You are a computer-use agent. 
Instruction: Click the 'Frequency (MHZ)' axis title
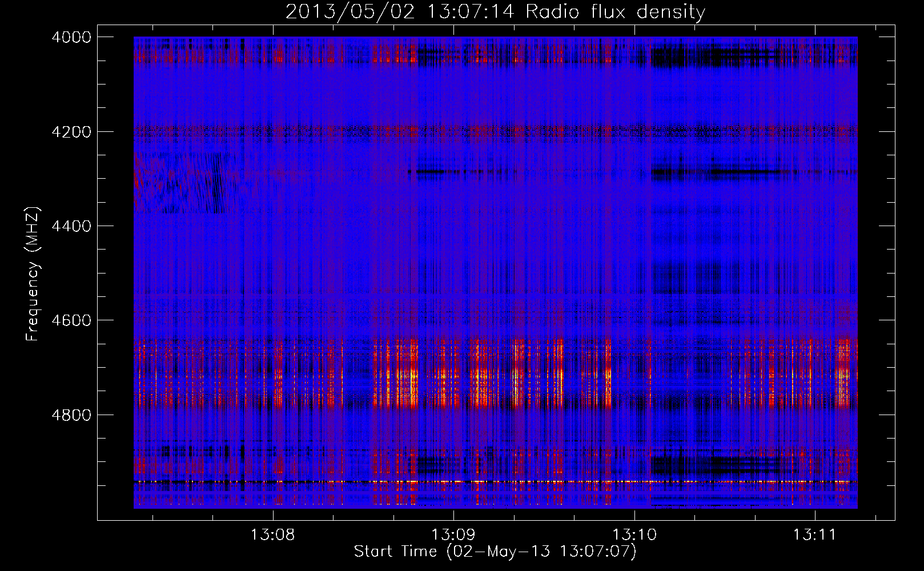pos(33,274)
